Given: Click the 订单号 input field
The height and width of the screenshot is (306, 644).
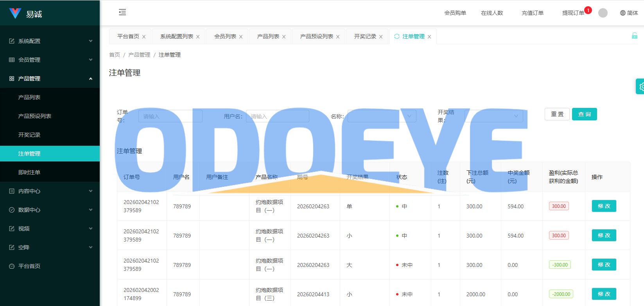Looking at the screenshot, I should pyautogui.click(x=170, y=116).
